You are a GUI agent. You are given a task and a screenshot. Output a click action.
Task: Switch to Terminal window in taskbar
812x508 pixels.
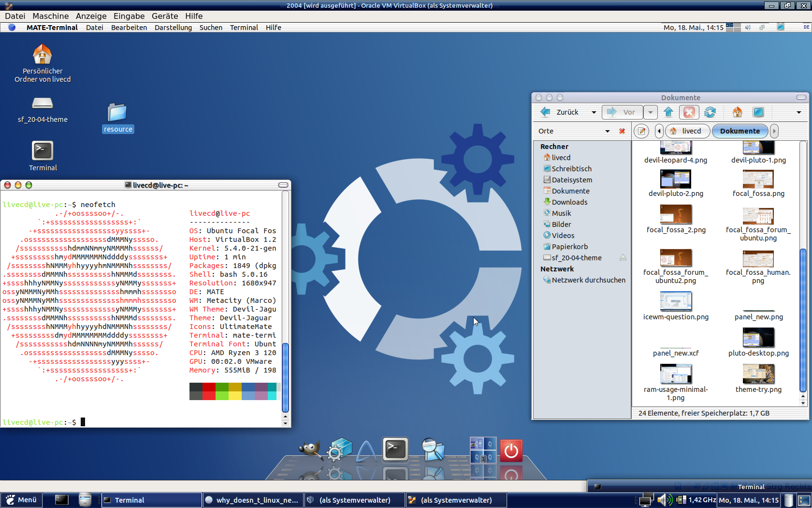[x=151, y=500]
